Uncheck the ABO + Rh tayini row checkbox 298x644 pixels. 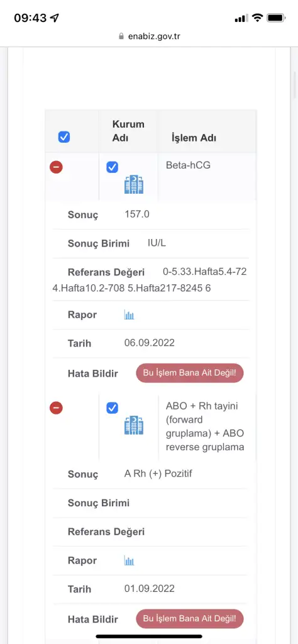pos(112,408)
